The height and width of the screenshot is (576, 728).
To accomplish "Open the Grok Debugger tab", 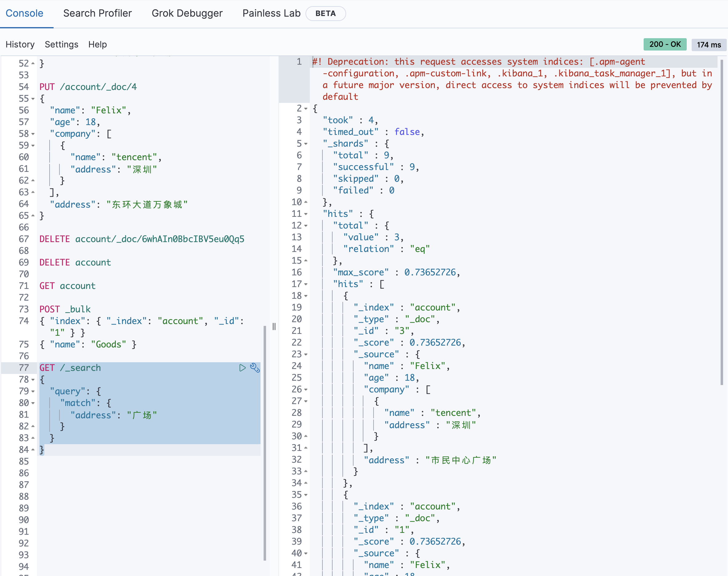I will (187, 13).
